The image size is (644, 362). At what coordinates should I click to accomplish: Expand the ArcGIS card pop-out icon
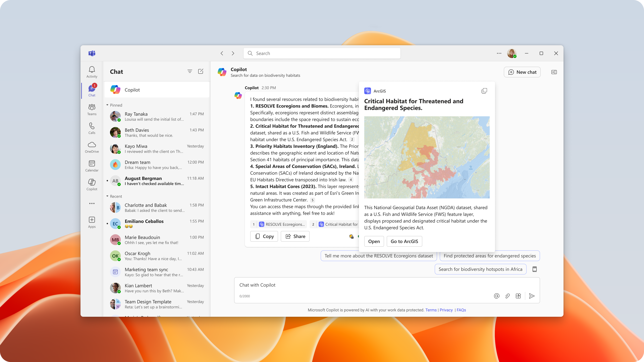coord(484,91)
